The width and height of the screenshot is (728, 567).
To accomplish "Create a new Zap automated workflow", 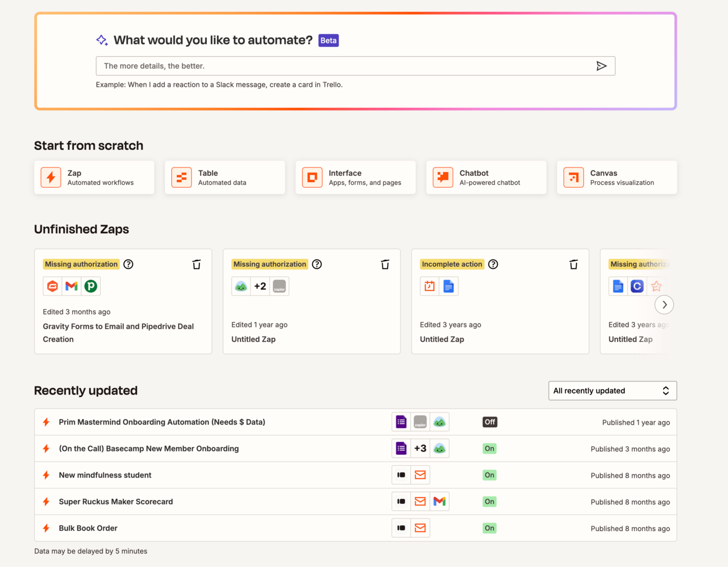I will tap(94, 178).
